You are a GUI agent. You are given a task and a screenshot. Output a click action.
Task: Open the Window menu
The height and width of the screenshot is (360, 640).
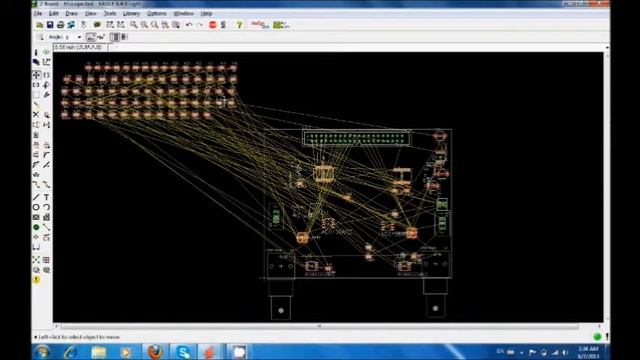pos(184,13)
